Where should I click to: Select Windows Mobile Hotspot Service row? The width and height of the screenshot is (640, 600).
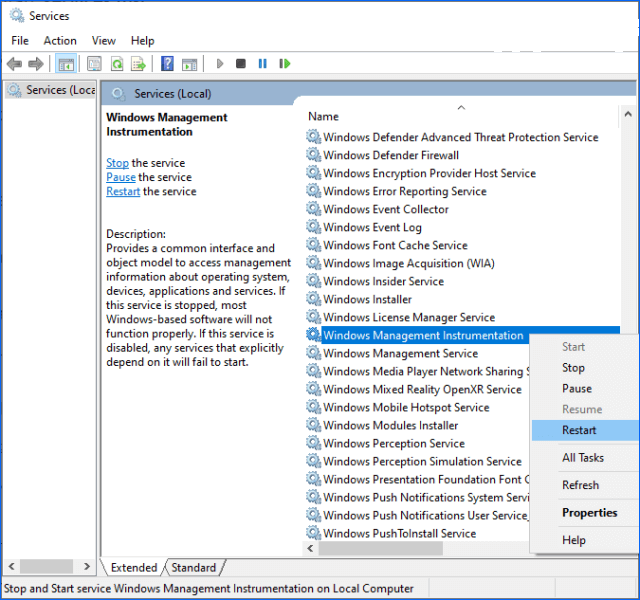[406, 407]
